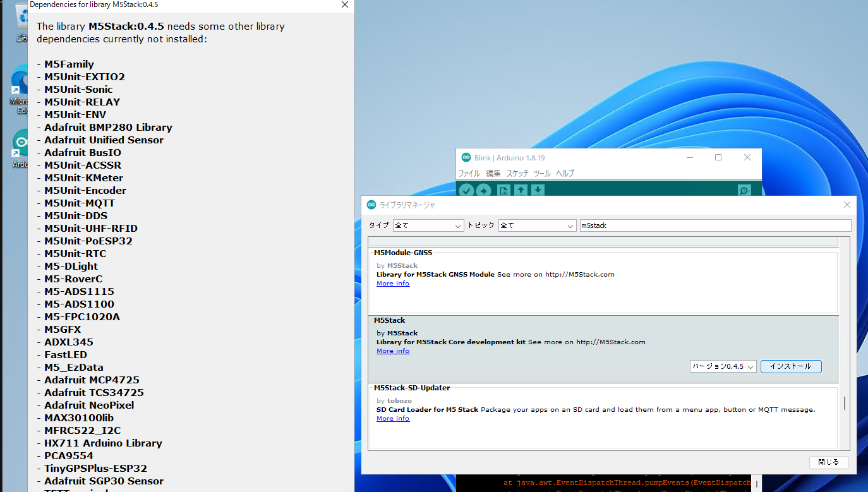Image resolution: width=868 pixels, height=492 pixels.
Task: Open the ツール menu
Action: [x=542, y=173]
